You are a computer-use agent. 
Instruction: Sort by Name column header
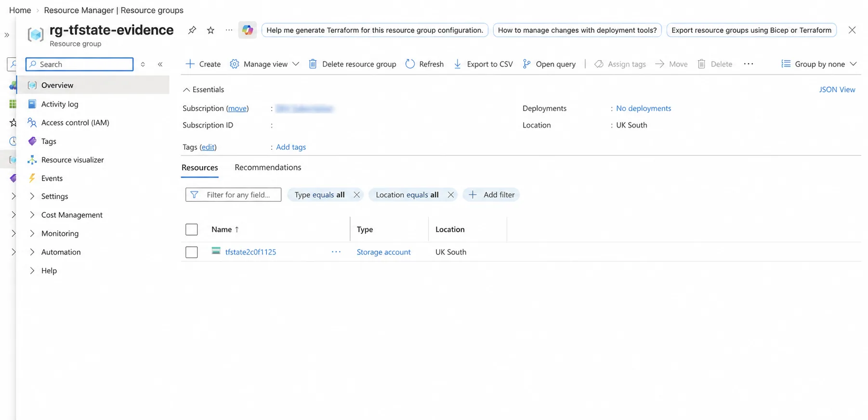(225, 229)
